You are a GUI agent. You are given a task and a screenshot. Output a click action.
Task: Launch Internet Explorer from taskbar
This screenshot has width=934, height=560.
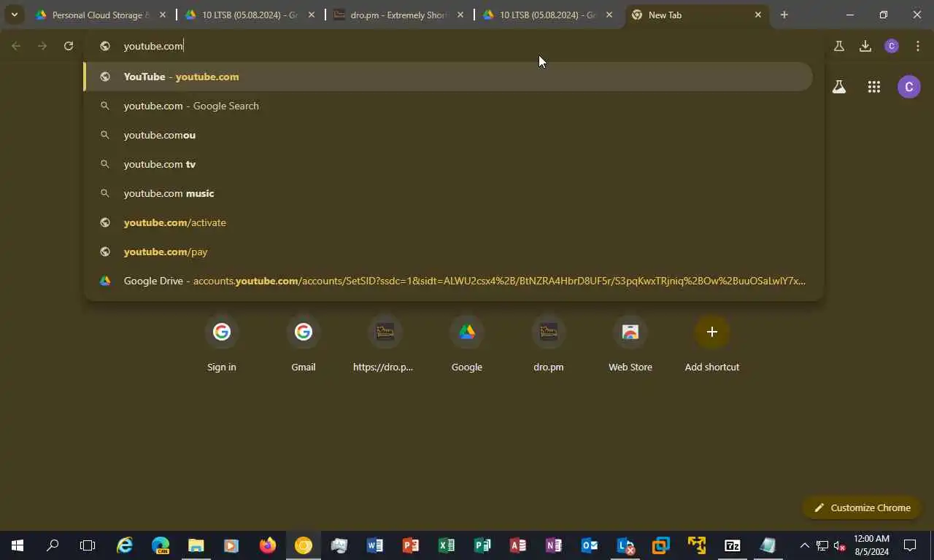(125, 545)
